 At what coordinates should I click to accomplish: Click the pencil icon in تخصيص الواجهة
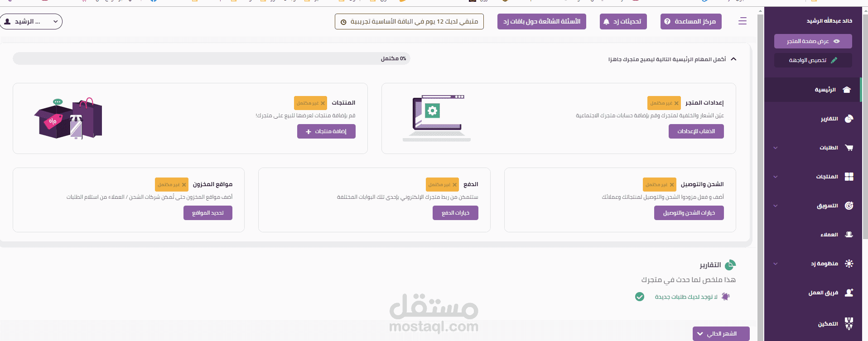coord(834,60)
